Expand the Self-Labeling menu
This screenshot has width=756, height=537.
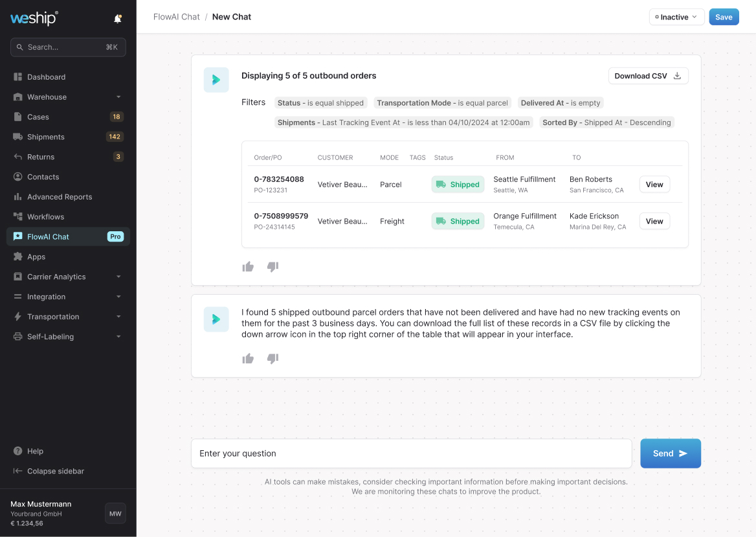click(x=118, y=337)
